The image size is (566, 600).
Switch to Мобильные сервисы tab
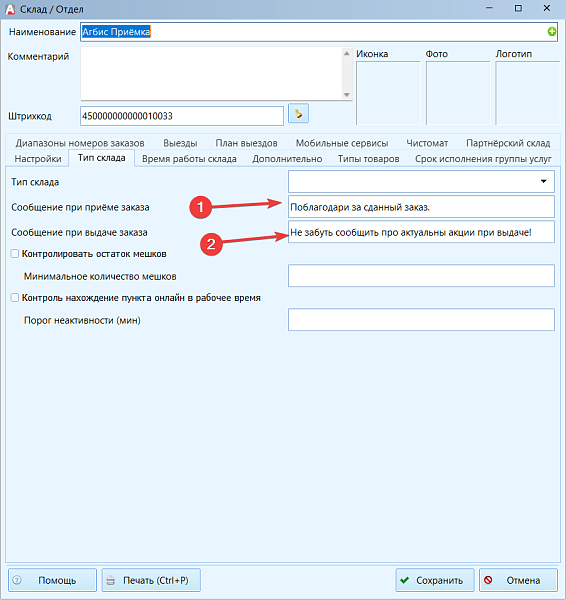pyautogui.click(x=342, y=143)
